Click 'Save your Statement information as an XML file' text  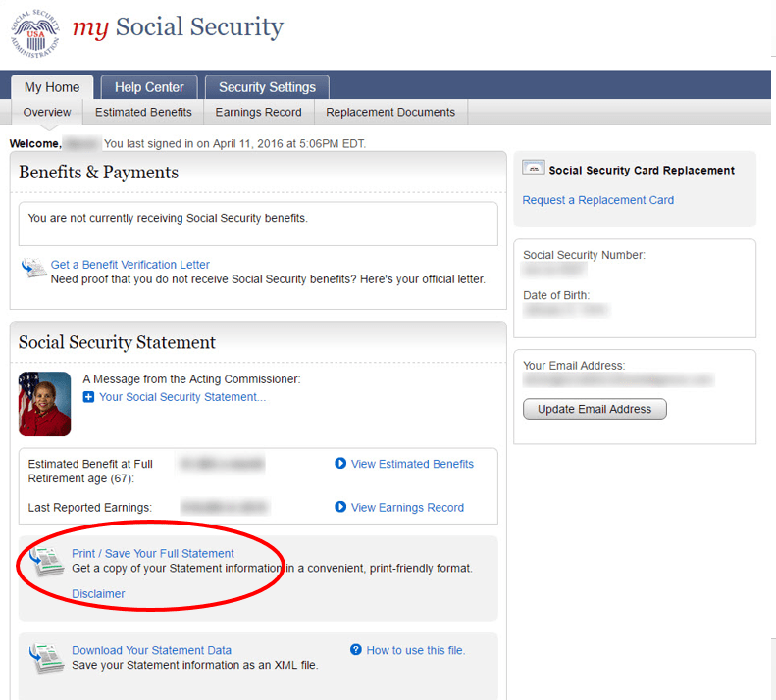click(x=194, y=665)
